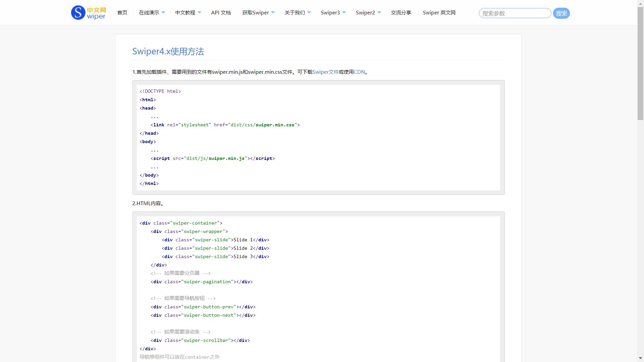Expand the 获取Swiper dropdown arrow
Screen dimensions: 644x362
273,13
